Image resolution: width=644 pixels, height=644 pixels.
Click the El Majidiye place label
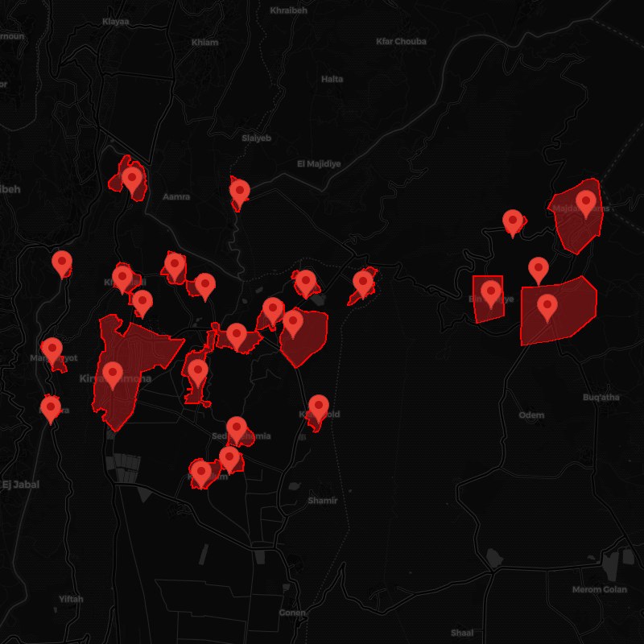click(x=320, y=163)
